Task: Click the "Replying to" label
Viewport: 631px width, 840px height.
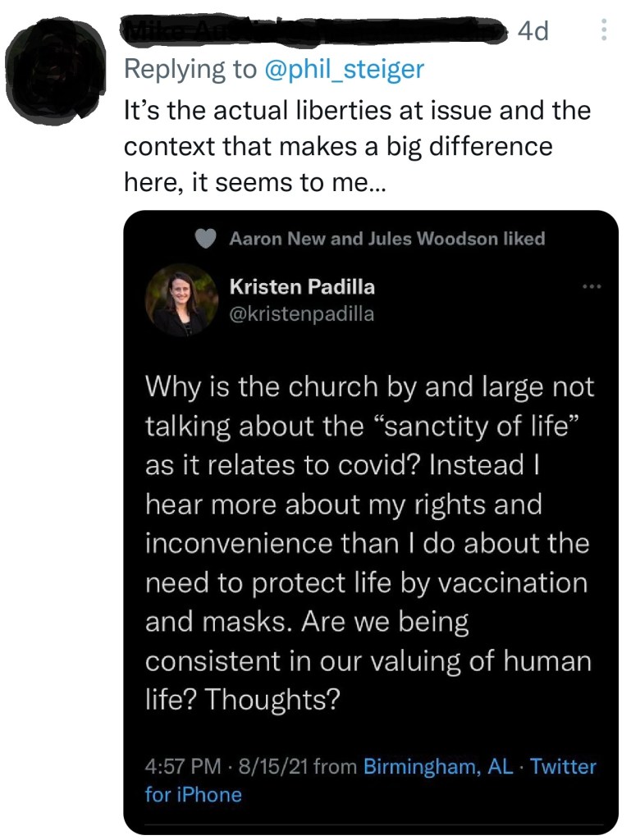Action: 190,70
